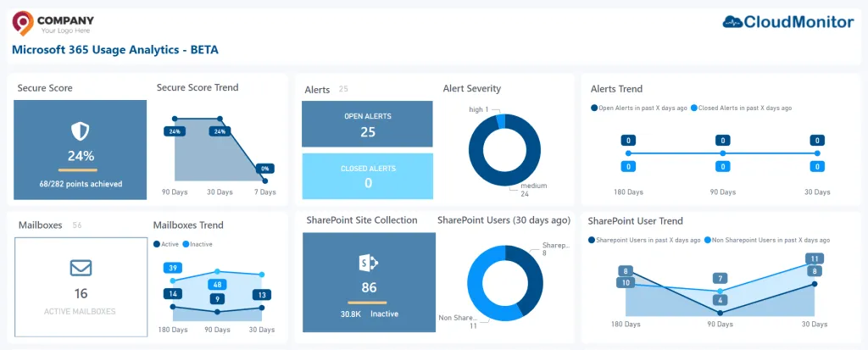
Task: Click the 48 data label in Mailboxes Trend
Action: [x=217, y=285]
